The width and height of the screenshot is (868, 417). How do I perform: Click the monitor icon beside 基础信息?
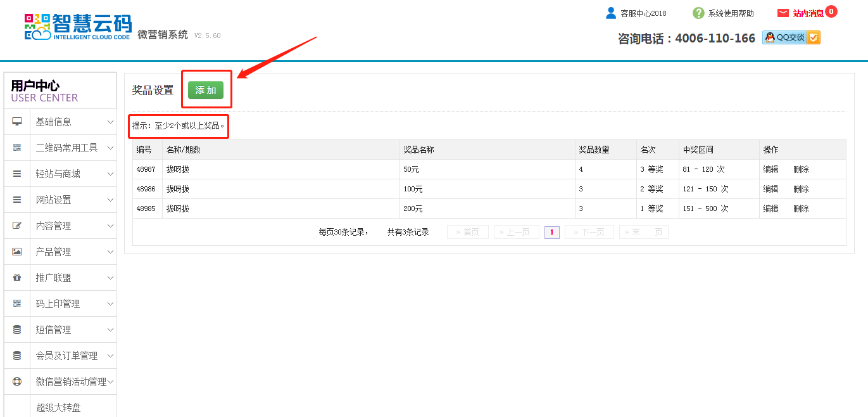[x=17, y=122]
